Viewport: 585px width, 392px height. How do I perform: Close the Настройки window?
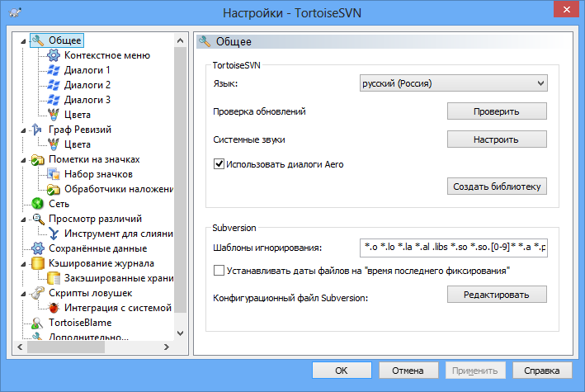coord(566,9)
